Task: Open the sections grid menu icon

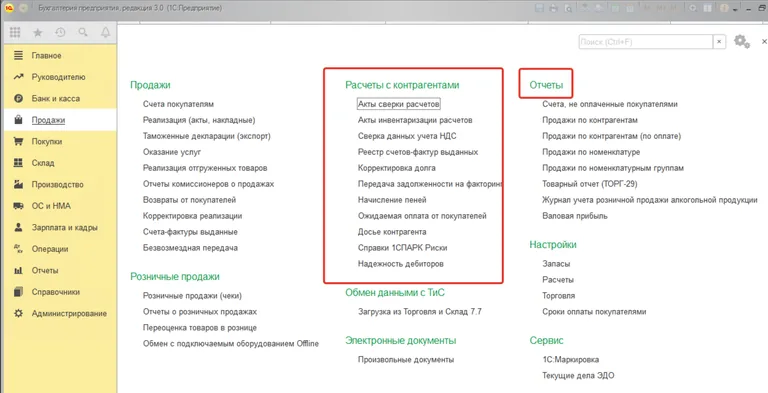Action: click(x=15, y=32)
